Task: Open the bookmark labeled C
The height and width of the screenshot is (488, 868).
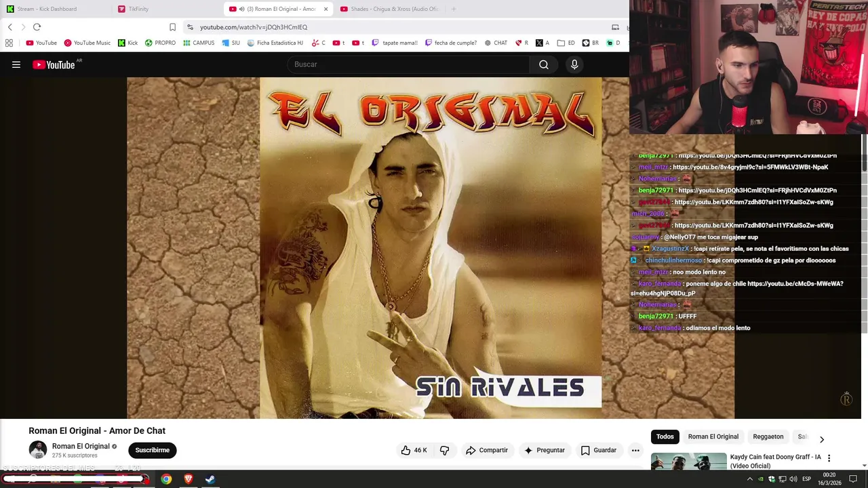Action: (318, 43)
